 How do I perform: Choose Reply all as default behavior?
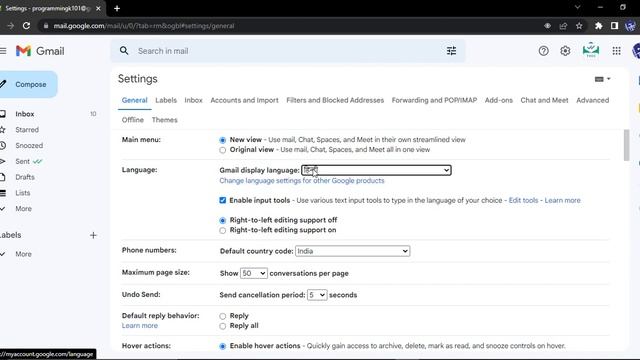click(x=222, y=326)
